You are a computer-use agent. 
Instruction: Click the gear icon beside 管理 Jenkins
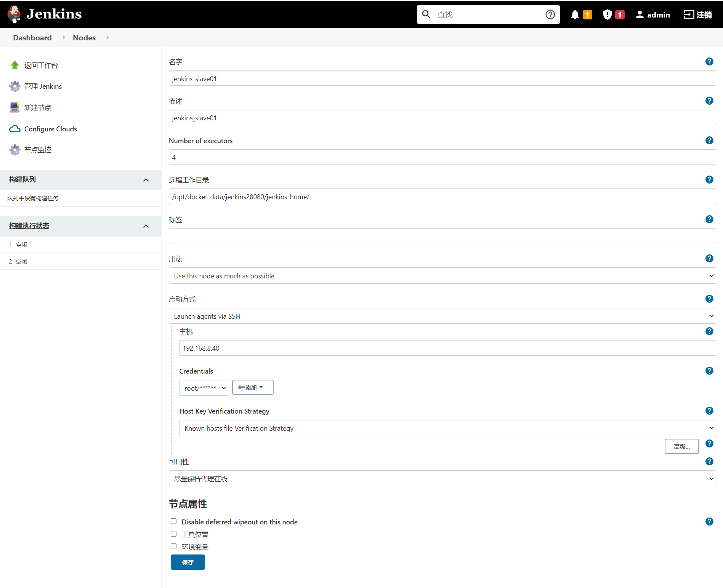[x=14, y=86]
